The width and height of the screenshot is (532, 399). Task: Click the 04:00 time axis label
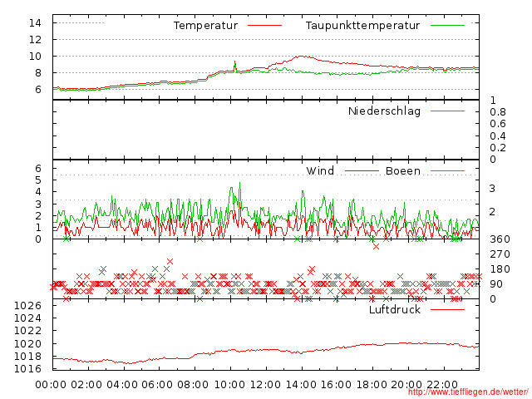pyautogui.click(x=122, y=385)
